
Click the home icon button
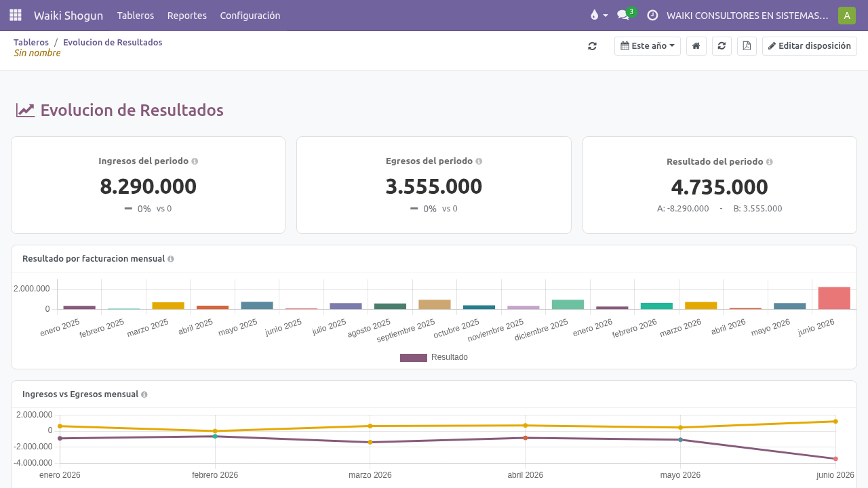point(696,46)
